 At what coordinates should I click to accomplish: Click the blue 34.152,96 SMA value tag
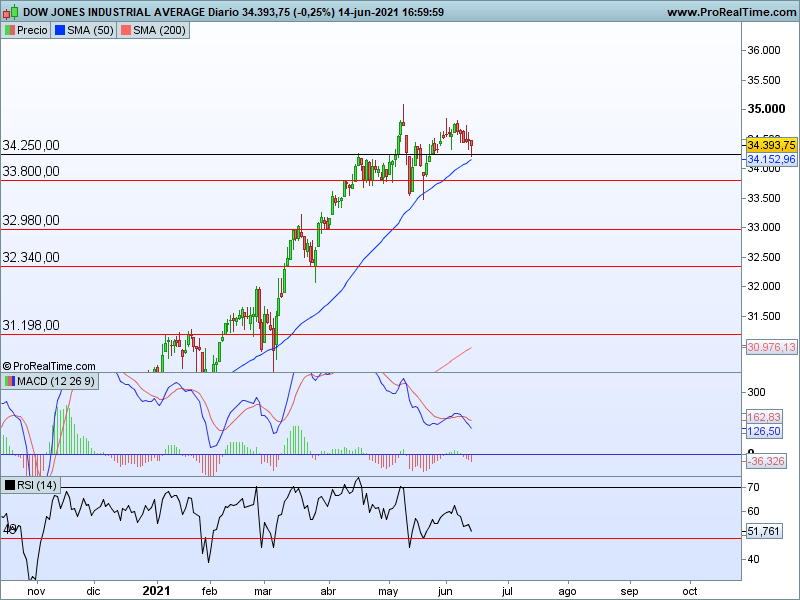[771, 159]
